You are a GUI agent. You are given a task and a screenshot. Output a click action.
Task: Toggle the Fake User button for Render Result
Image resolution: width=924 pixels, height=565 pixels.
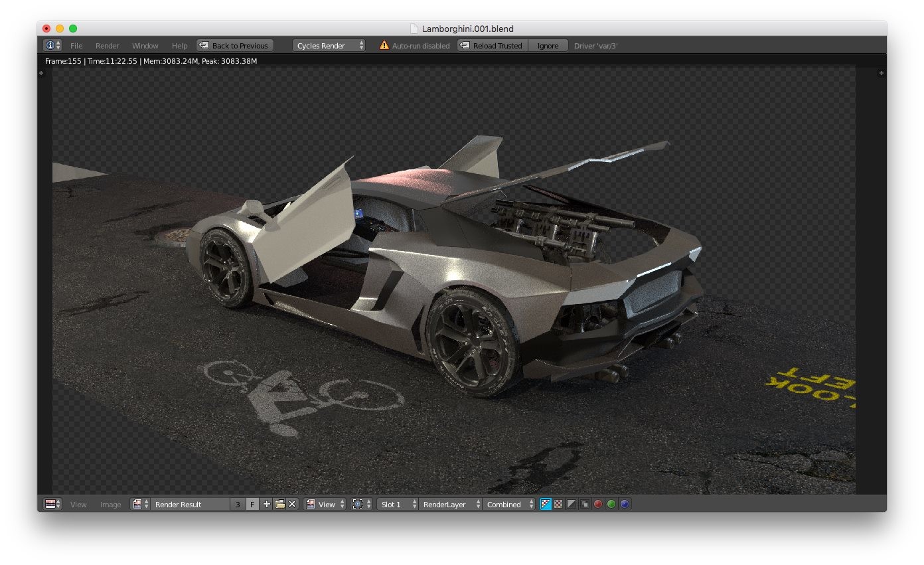tap(252, 504)
